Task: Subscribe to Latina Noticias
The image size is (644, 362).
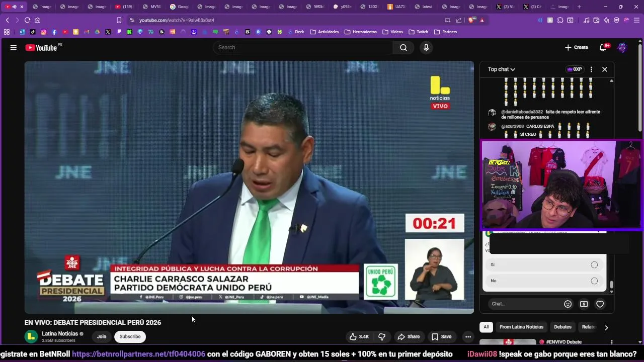Action: pyautogui.click(x=130, y=337)
